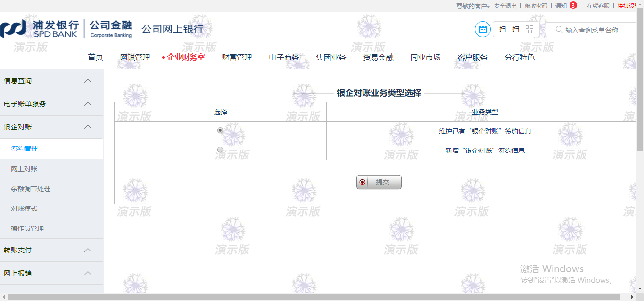Click the QR code scan icon
644x301 pixels.
[529, 29]
